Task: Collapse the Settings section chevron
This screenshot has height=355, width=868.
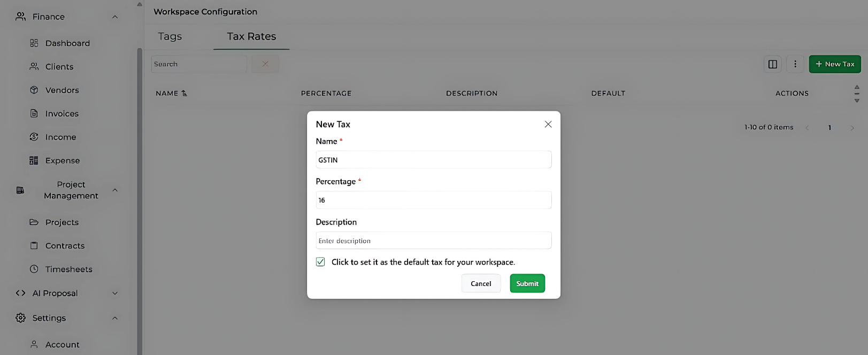Action: [x=115, y=318]
